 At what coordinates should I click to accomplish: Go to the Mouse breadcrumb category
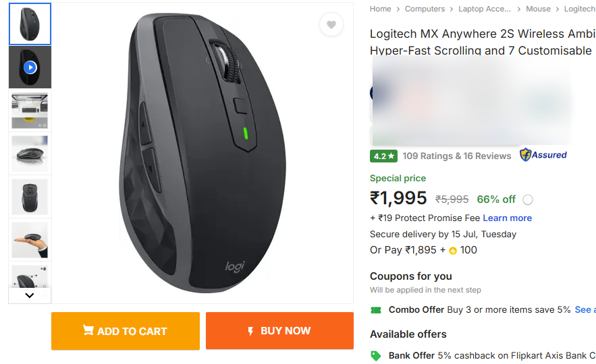pos(538,9)
